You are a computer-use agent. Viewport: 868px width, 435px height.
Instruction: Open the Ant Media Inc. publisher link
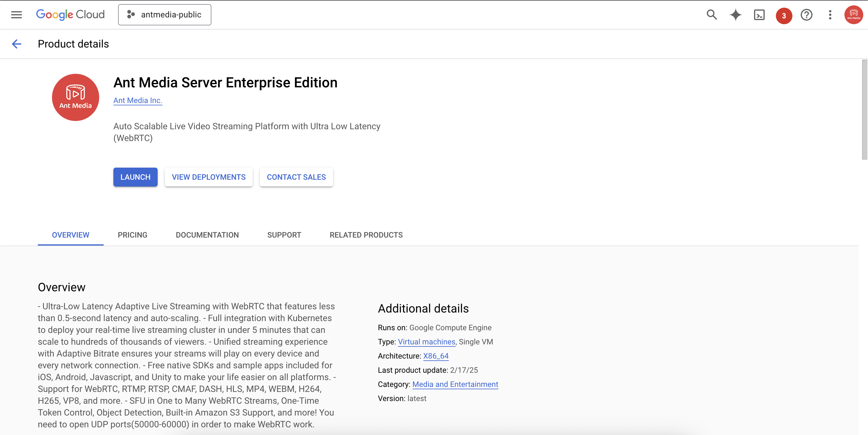[138, 100]
